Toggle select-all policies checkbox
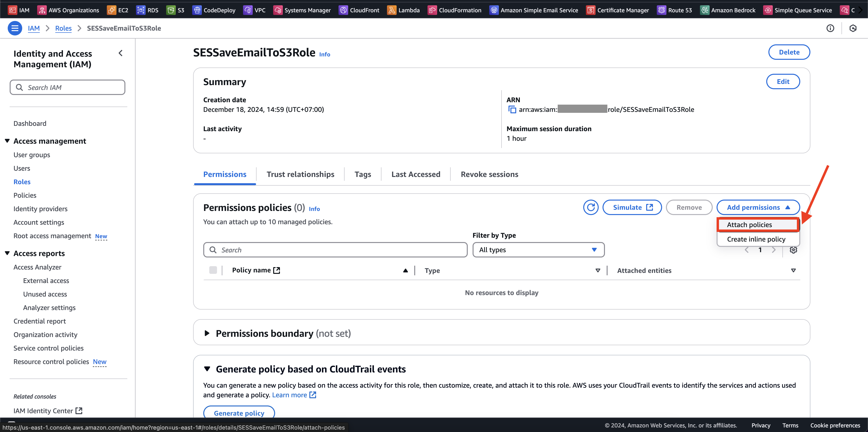Image resolution: width=868 pixels, height=432 pixels. [x=213, y=270]
